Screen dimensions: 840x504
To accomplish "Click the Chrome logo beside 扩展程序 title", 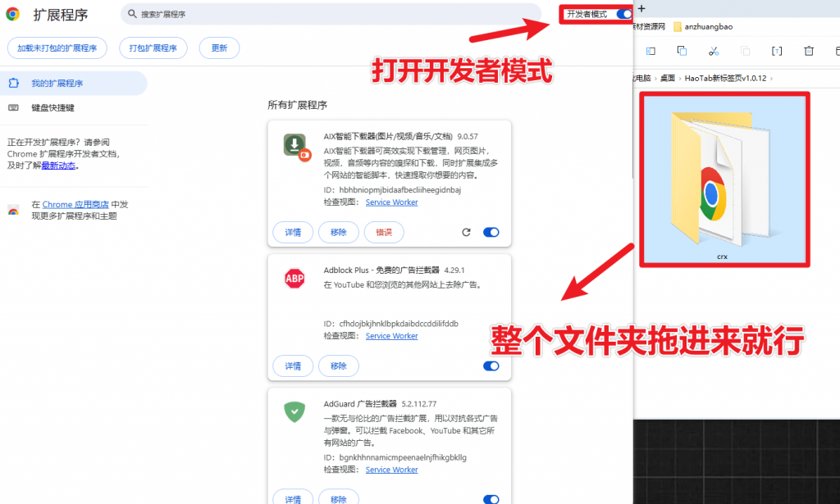I will (13, 15).
